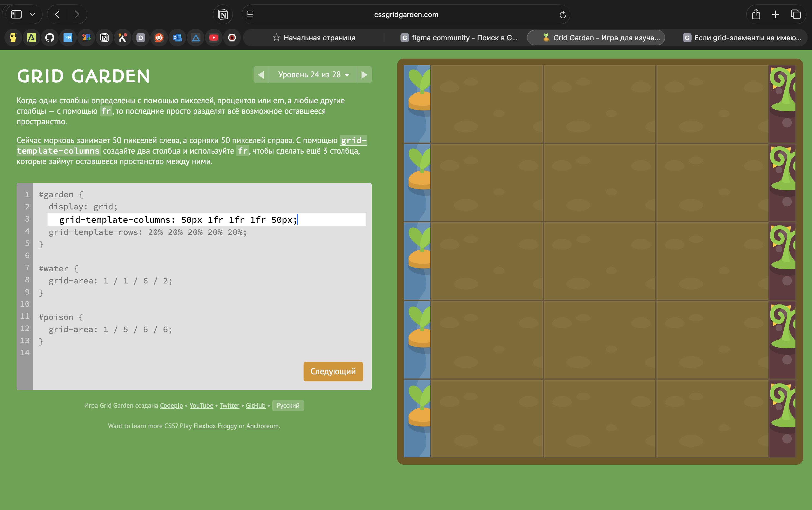
Task: Click the Share icon in toolbar
Action: (x=756, y=14)
